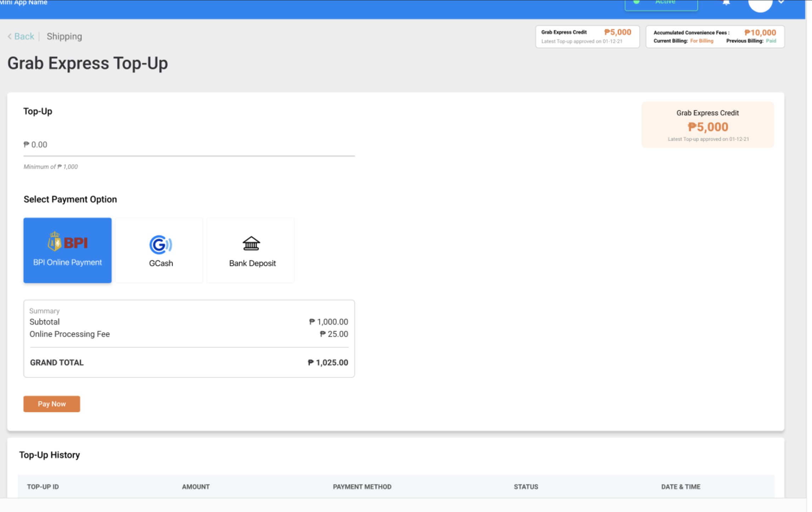Image resolution: width=812 pixels, height=512 pixels.
Task: Click the large ₱5,000 credit amount
Action: pyautogui.click(x=708, y=127)
